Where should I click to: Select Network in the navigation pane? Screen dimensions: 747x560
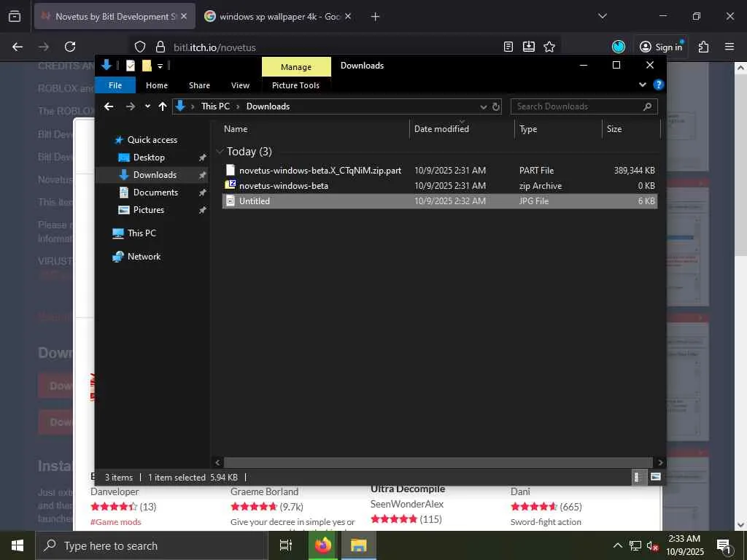pyautogui.click(x=144, y=257)
